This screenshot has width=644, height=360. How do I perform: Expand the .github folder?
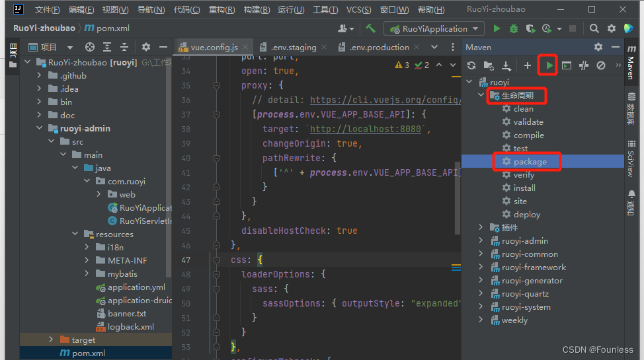click(39, 75)
